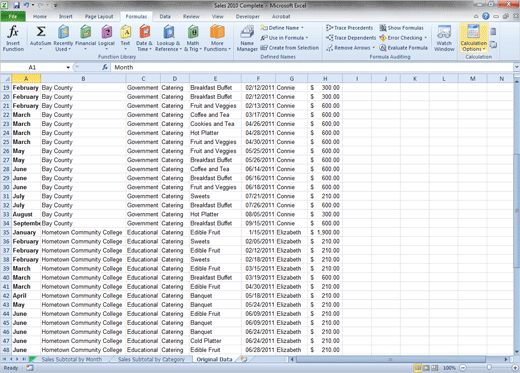The height and width of the screenshot is (373, 520).
Task: Open the More Functions menu
Action: coord(217,38)
